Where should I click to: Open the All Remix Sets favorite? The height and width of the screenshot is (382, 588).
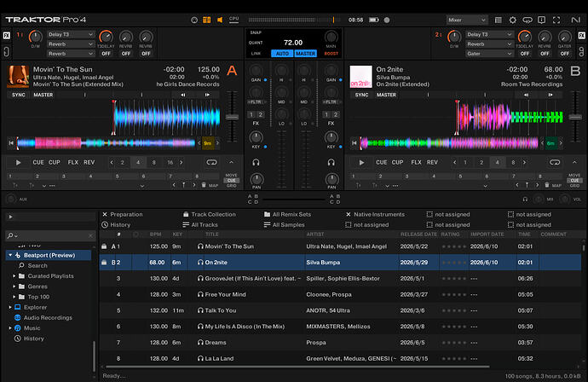(x=288, y=214)
